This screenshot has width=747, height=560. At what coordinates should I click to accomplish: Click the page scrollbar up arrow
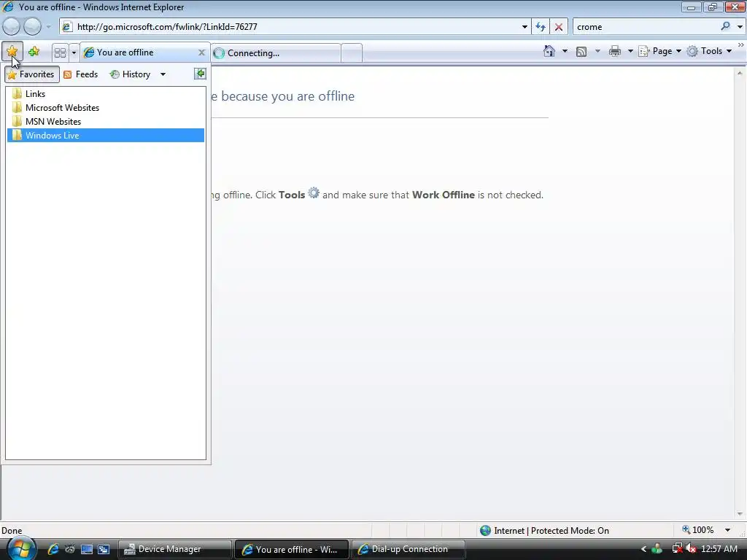[x=740, y=74]
